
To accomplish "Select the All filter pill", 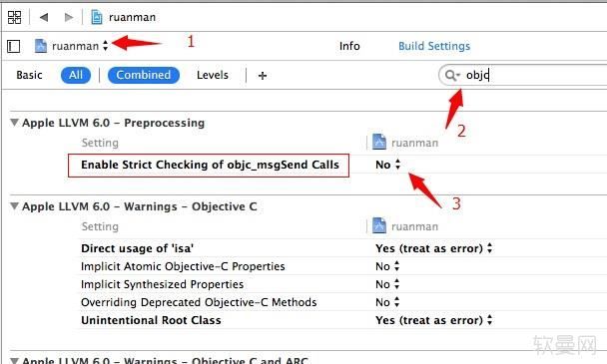I will coord(76,75).
